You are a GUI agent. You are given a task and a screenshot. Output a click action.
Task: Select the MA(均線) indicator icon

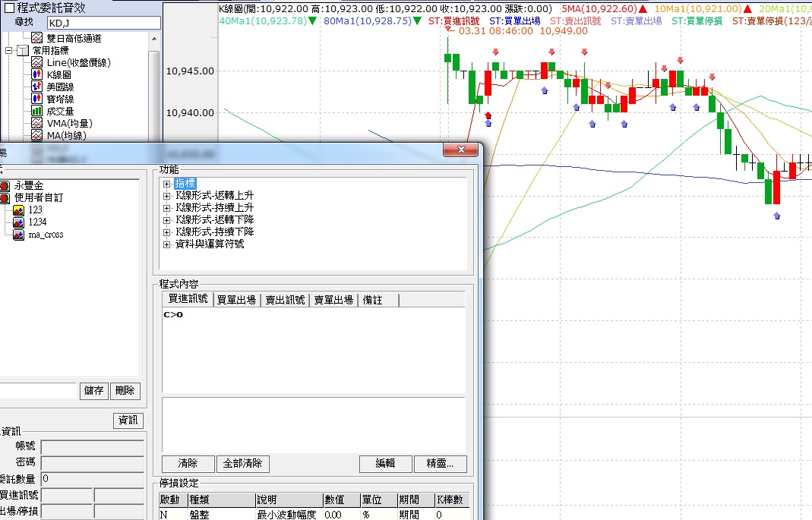(x=36, y=135)
